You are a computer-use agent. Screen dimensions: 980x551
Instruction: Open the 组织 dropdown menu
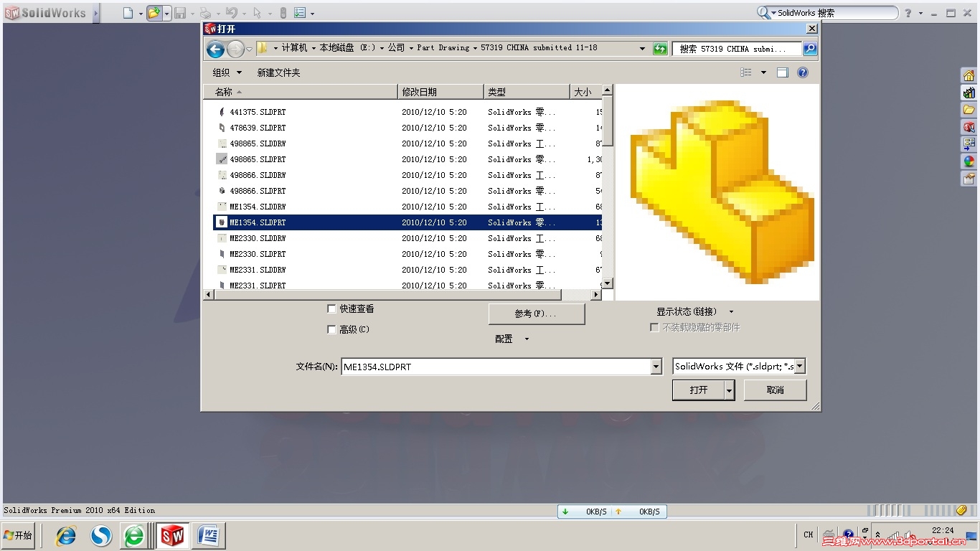227,72
